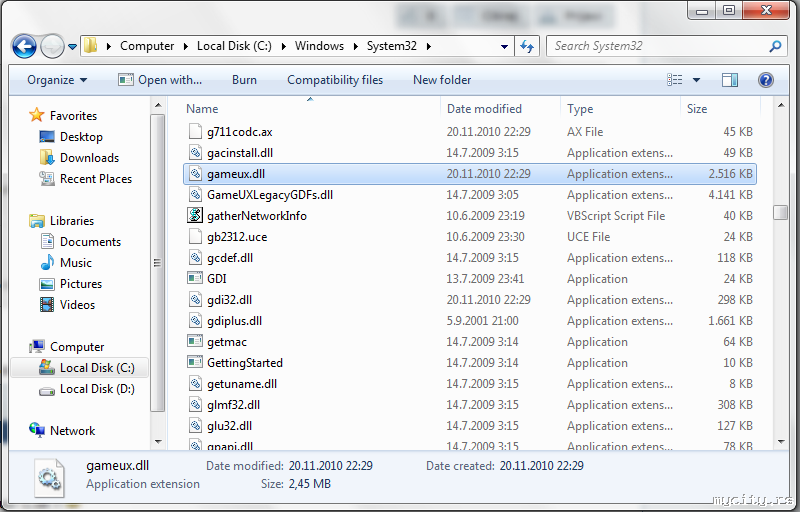Click the gacinstall.dll file icon
800x512 pixels.
(x=195, y=152)
